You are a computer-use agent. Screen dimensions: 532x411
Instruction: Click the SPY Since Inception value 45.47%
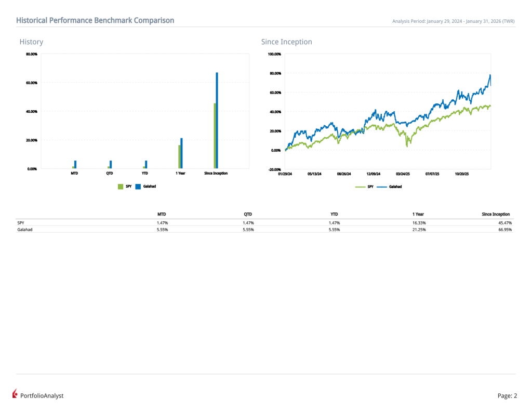[x=505, y=223]
